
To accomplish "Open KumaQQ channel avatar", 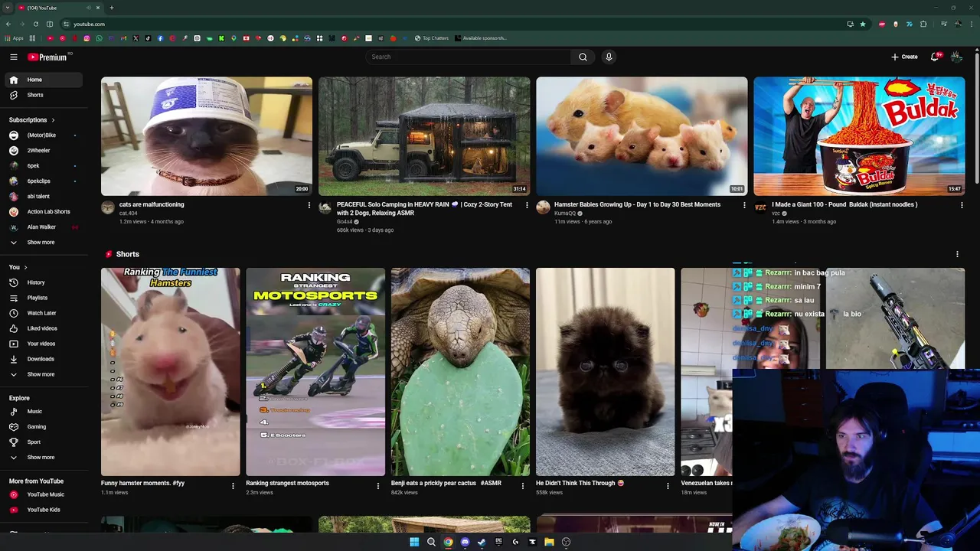I will 543,207.
